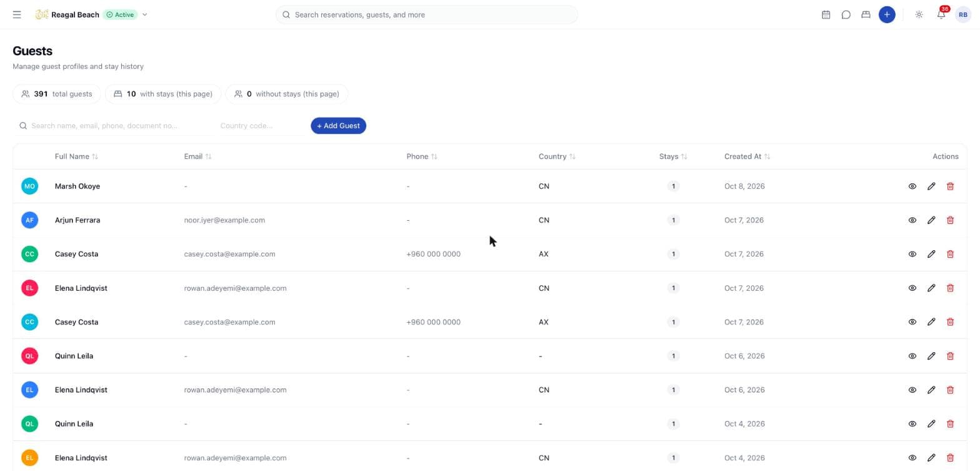Screen dimensions: 980x471
Task: Sort the table by Created At
Action: [x=747, y=156]
